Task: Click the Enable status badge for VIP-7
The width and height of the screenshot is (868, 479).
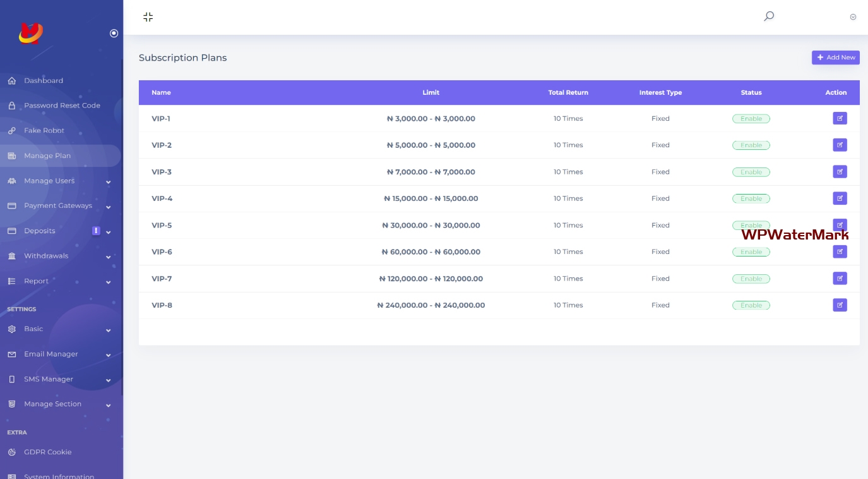Action: click(x=751, y=279)
